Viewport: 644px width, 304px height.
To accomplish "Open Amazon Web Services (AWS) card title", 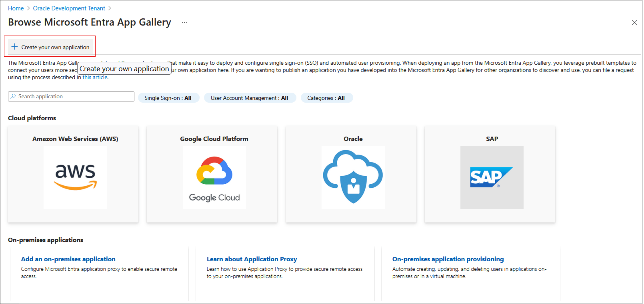I will (x=75, y=139).
